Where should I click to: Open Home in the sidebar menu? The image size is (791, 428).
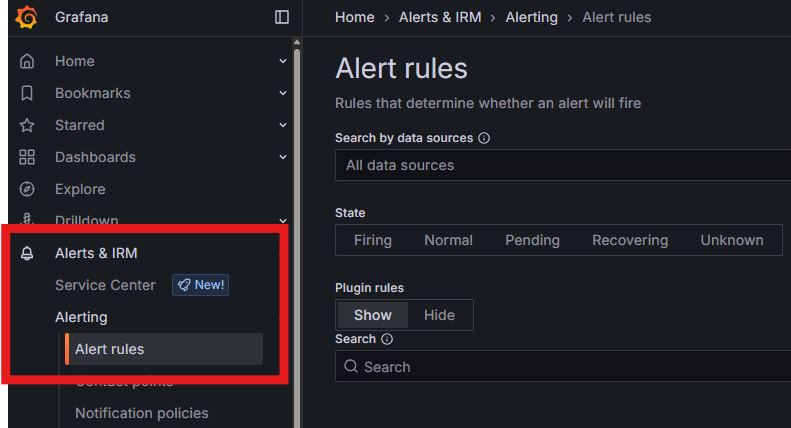pos(75,61)
